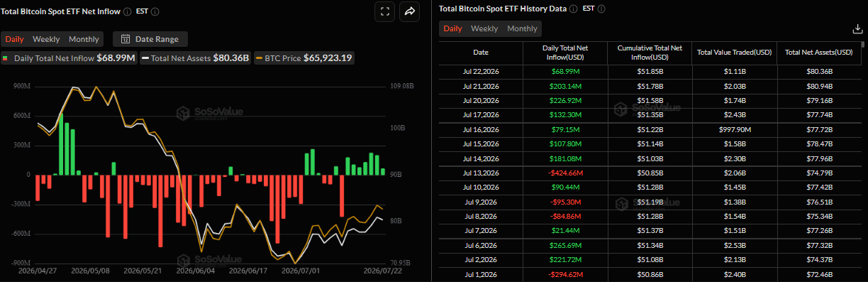Download the ETF history data table
The image size is (868, 282).
(x=857, y=29)
